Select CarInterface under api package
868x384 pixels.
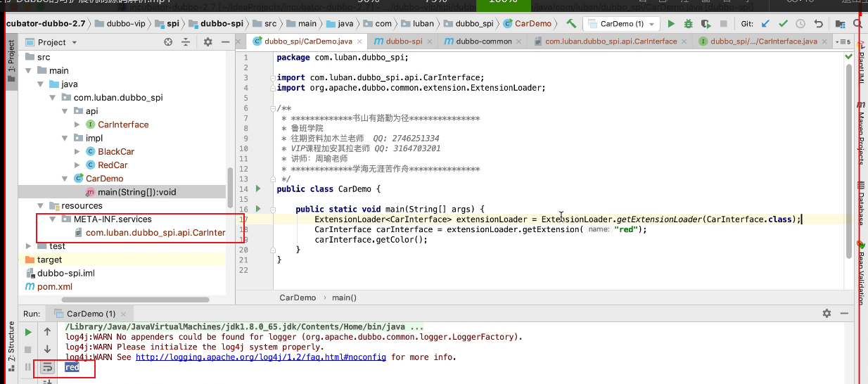click(123, 124)
